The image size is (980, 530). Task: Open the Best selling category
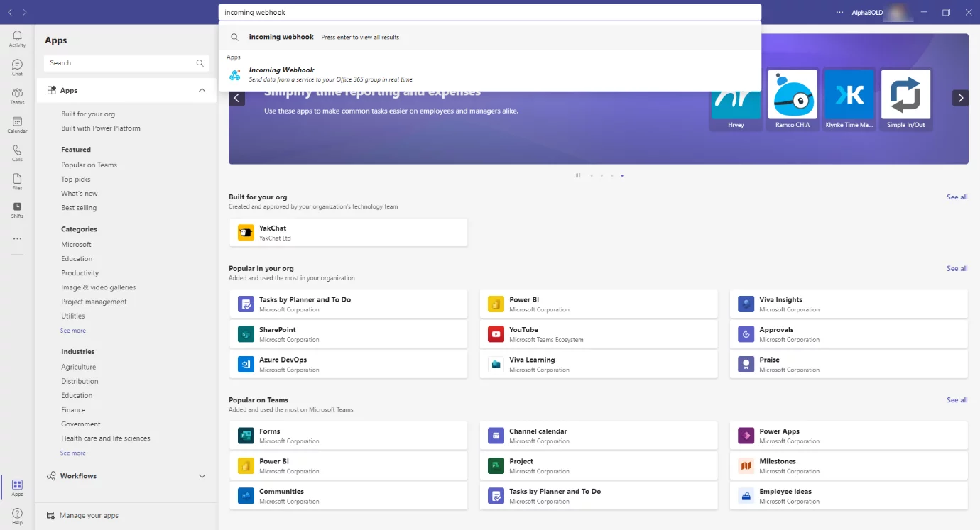(79, 208)
